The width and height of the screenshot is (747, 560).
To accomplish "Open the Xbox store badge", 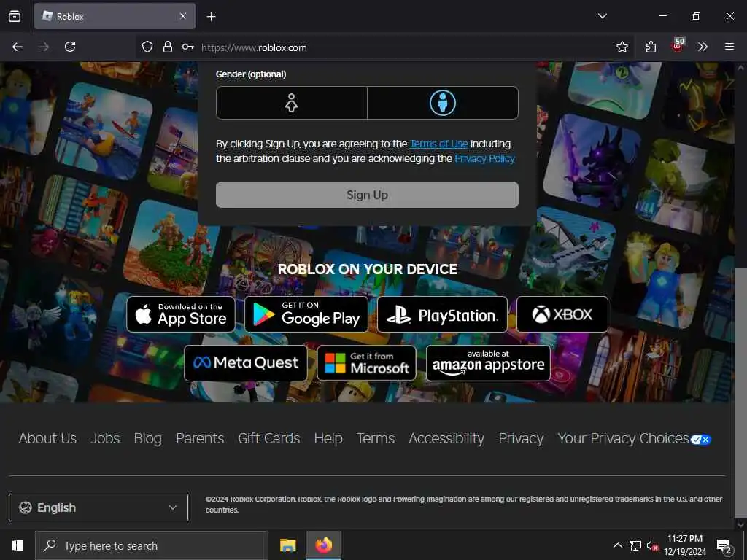I will 562,314.
